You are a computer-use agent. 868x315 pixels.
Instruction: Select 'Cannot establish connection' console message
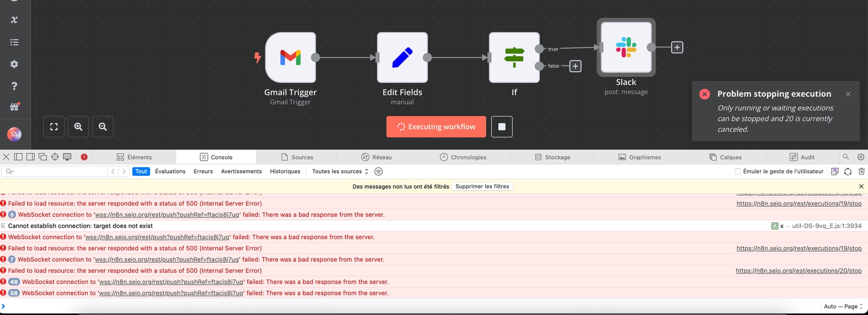pos(80,226)
